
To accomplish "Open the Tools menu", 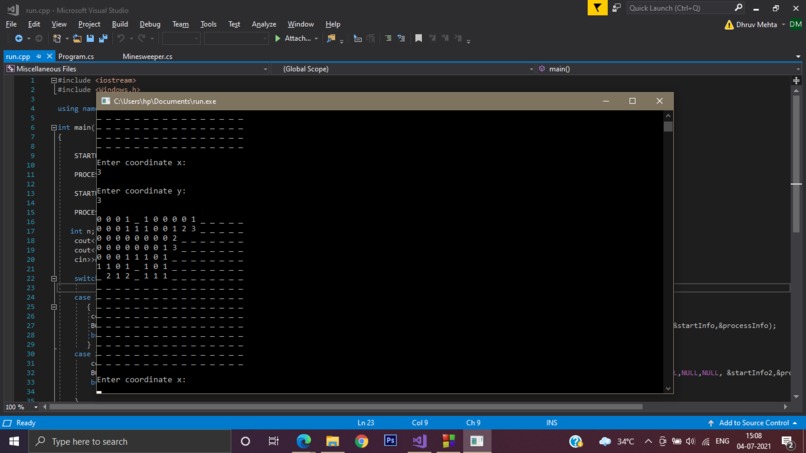I will pyautogui.click(x=208, y=24).
